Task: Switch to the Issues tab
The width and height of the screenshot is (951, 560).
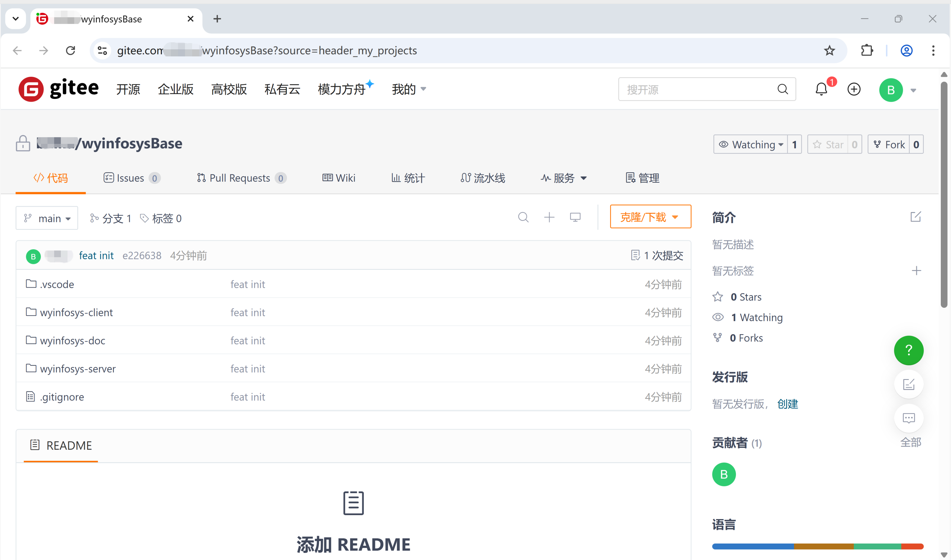Action: [130, 178]
